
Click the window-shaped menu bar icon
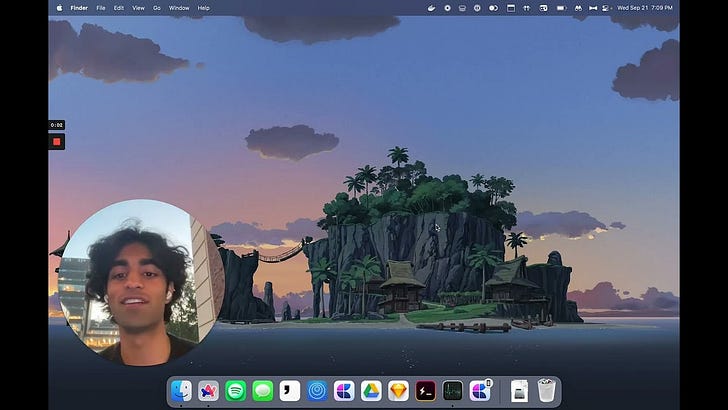pos(511,8)
